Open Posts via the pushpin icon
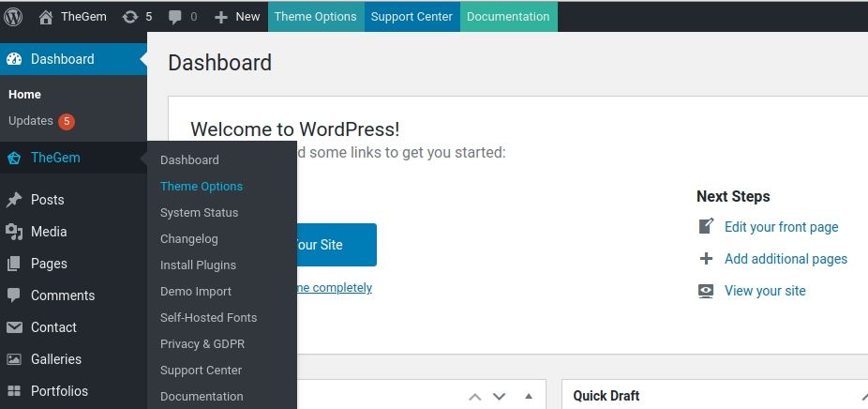Image resolution: width=868 pixels, height=409 pixels. pyautogui.click(x=14, y=200)
